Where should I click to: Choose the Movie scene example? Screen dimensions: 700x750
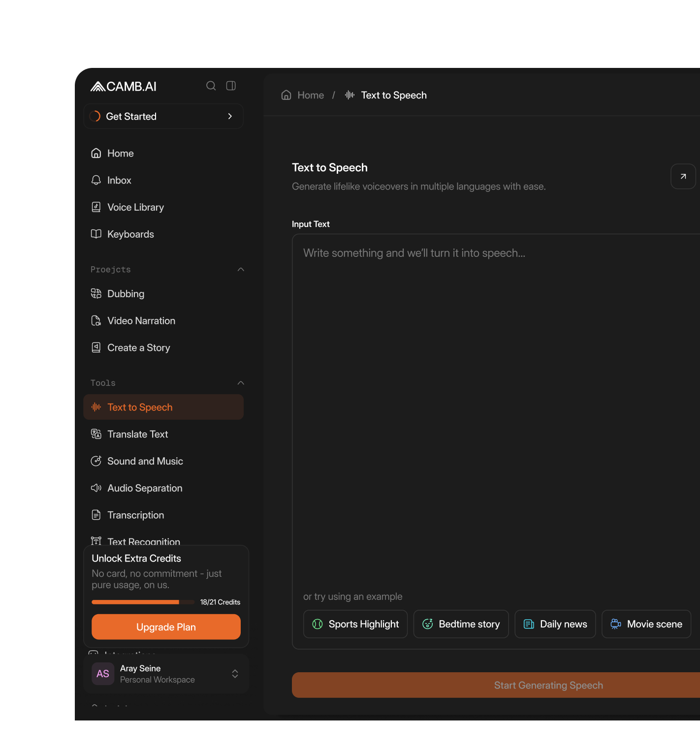click(x=646, y=624)
